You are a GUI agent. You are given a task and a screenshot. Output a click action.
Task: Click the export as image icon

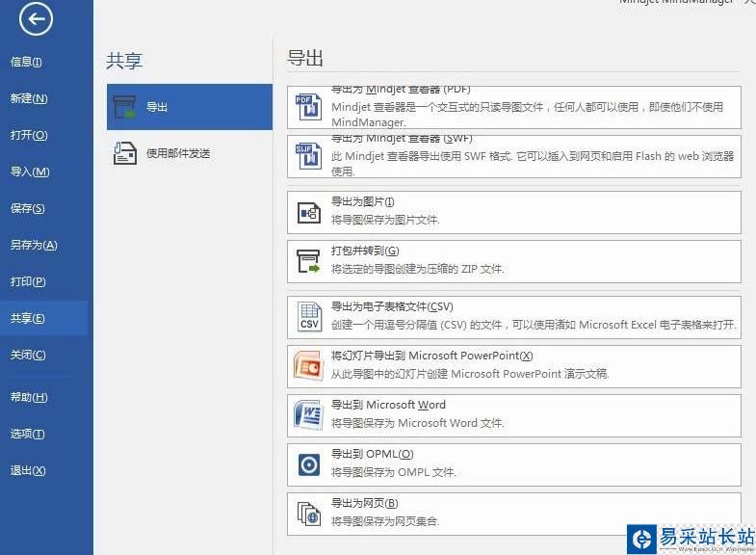308,213
